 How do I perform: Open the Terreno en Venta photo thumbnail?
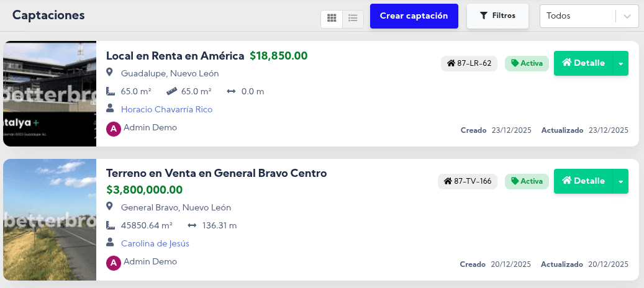click(x=50, y=220)
